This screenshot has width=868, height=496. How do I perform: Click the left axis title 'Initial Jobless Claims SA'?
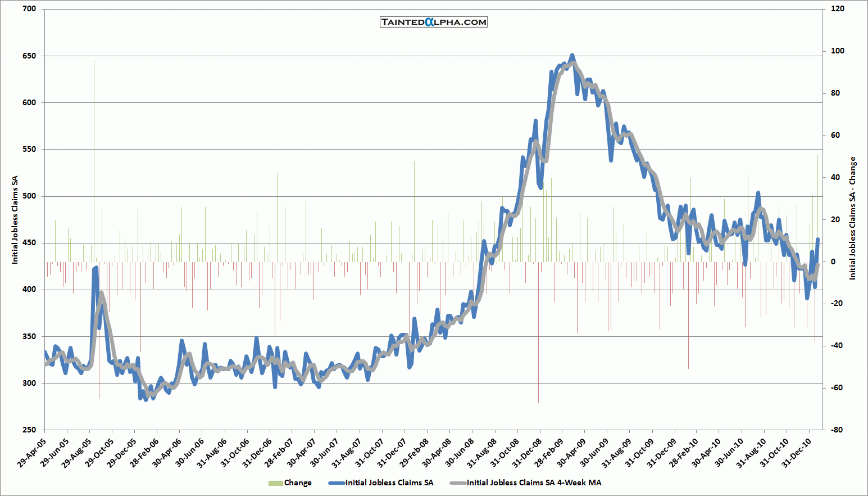coord(15,220)
